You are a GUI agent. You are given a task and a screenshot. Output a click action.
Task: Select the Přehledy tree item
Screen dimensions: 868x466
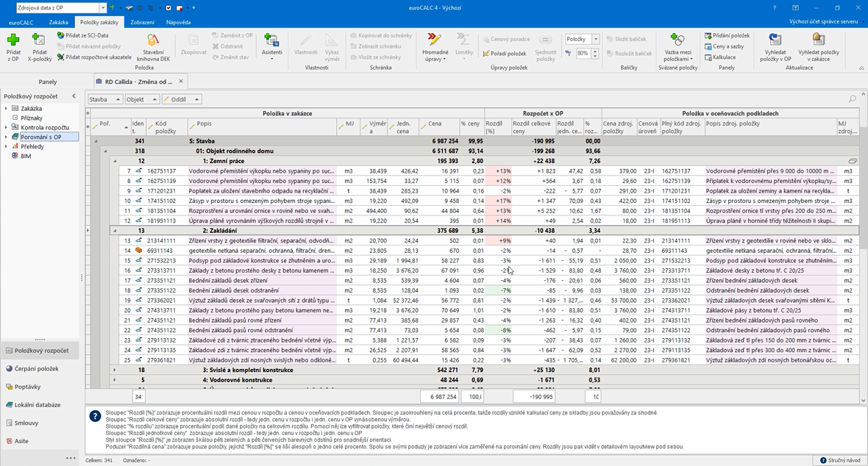point(32,146)
